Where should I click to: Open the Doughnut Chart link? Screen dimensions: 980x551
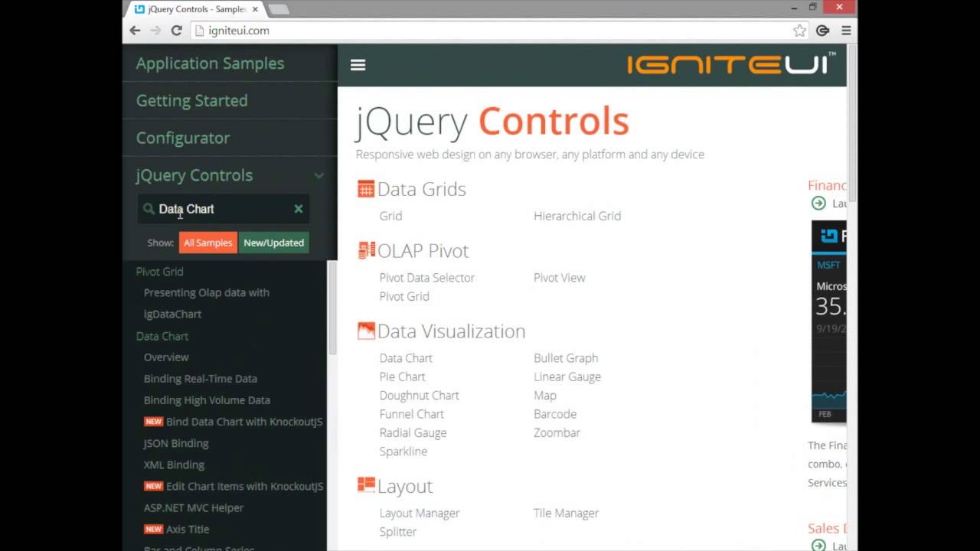coord(419,396)
